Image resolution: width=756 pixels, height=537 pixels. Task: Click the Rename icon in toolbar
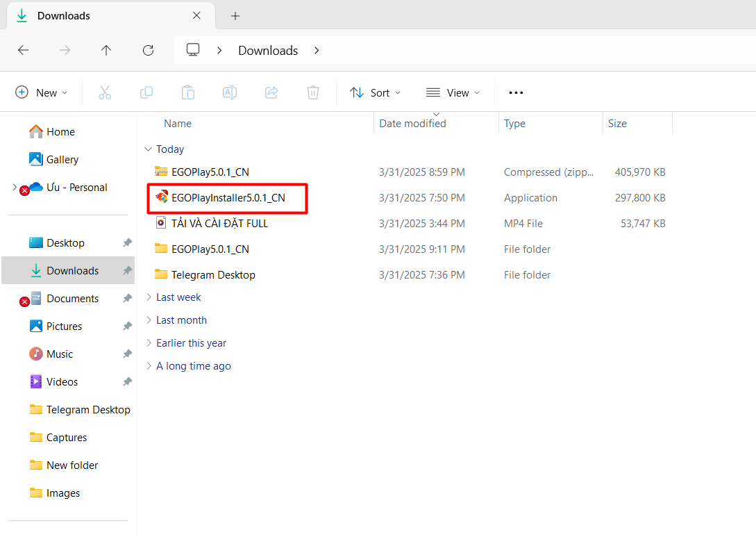[x=230, y=92]
